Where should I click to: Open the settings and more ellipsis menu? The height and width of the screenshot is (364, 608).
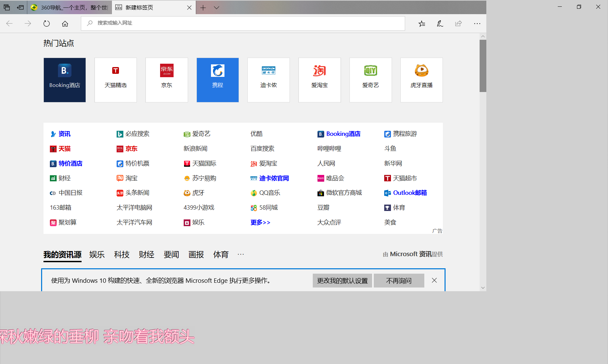pos(477,24)
